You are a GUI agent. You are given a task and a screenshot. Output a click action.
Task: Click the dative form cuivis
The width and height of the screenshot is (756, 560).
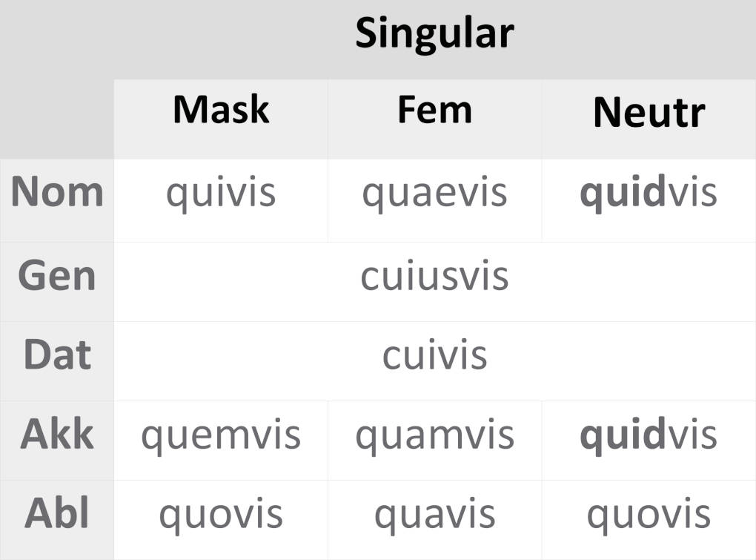click(434, 355)
